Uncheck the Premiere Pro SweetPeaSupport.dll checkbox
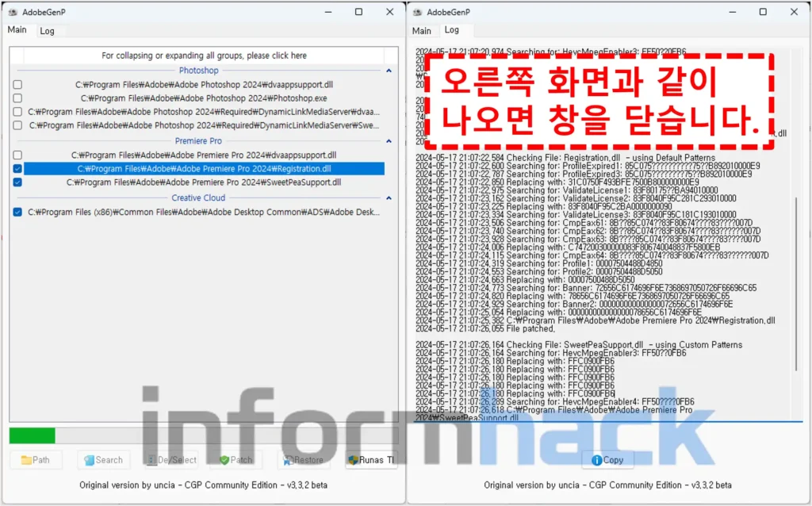The height and width of the screenshot is (506, 812). pos(17,182)
